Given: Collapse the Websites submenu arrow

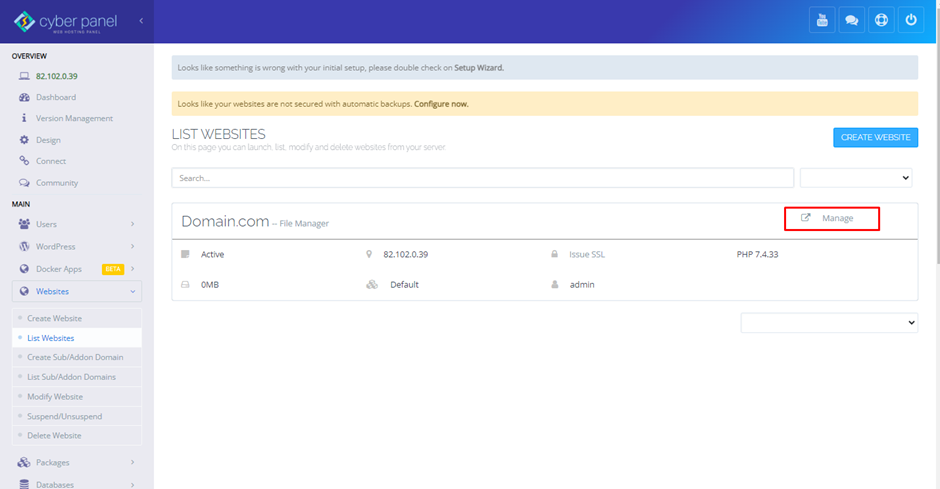Looking at the screenshot, I should (x=132, y=291).
